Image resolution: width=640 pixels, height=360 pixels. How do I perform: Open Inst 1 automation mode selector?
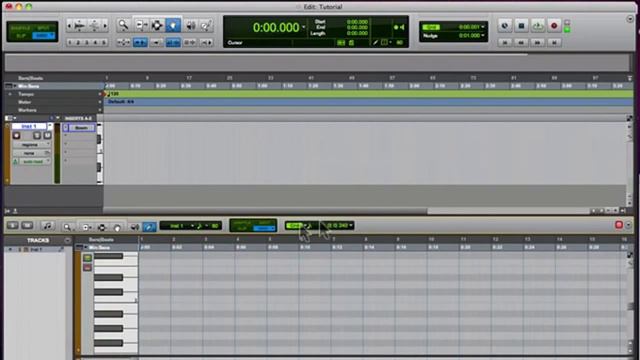click(x=34, y=162)
